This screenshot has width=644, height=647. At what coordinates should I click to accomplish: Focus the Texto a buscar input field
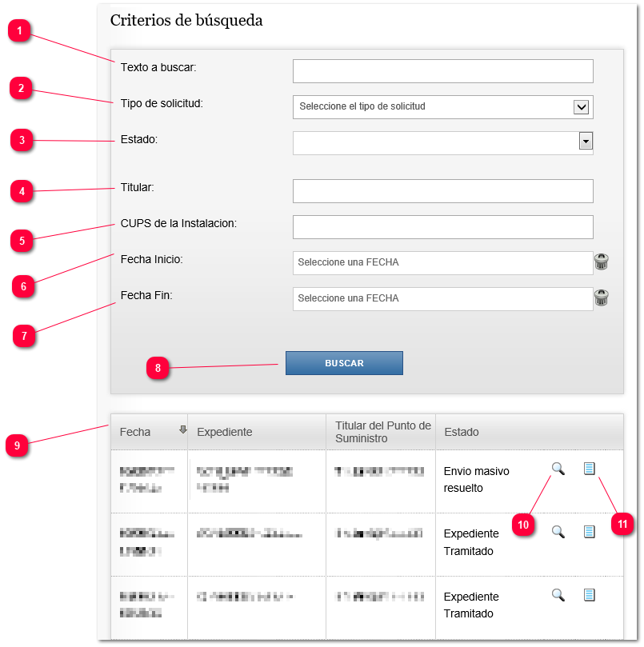[443, 71]
